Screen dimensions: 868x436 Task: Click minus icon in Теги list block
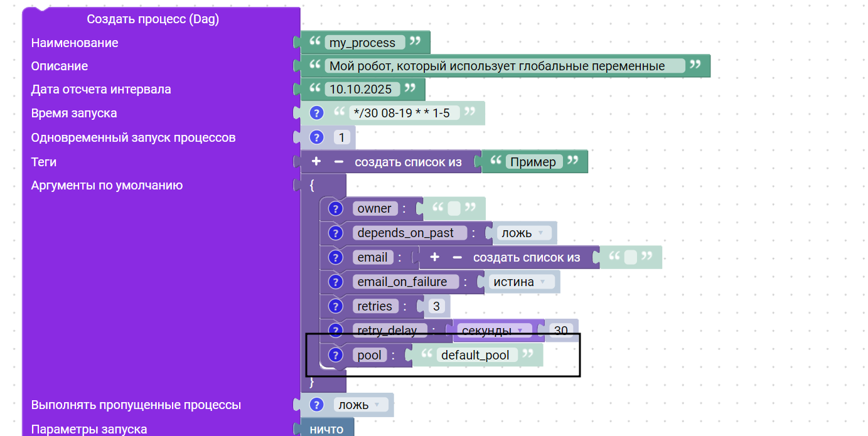[x=339, y=162]
